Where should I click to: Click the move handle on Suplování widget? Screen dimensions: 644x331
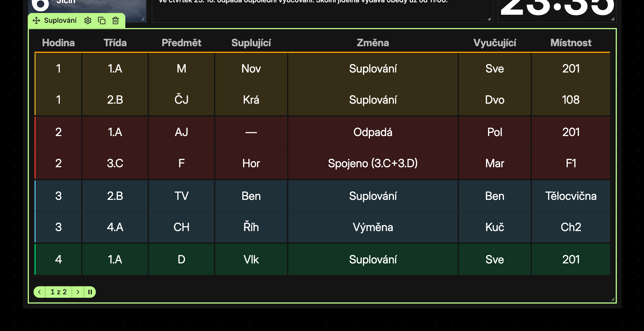[36, 21]
